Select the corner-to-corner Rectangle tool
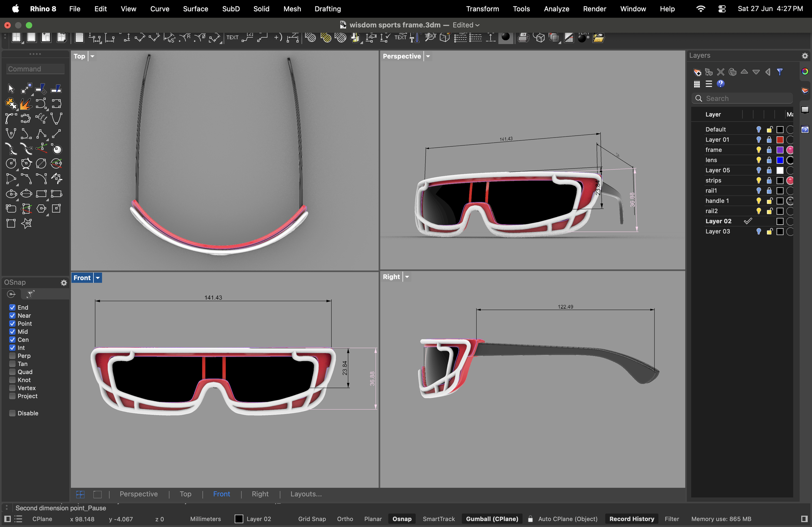The height and width of the screenshot is (527, 812). pos(41,194)
